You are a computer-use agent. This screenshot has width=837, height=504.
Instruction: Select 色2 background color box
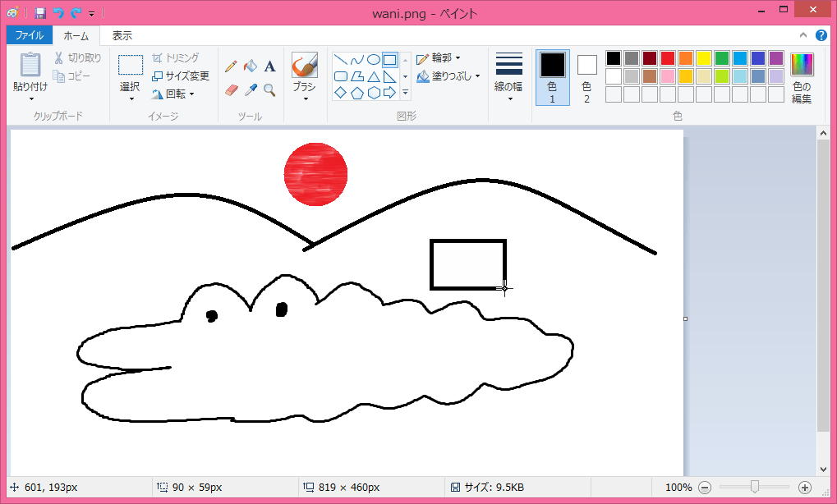[586, 78]
